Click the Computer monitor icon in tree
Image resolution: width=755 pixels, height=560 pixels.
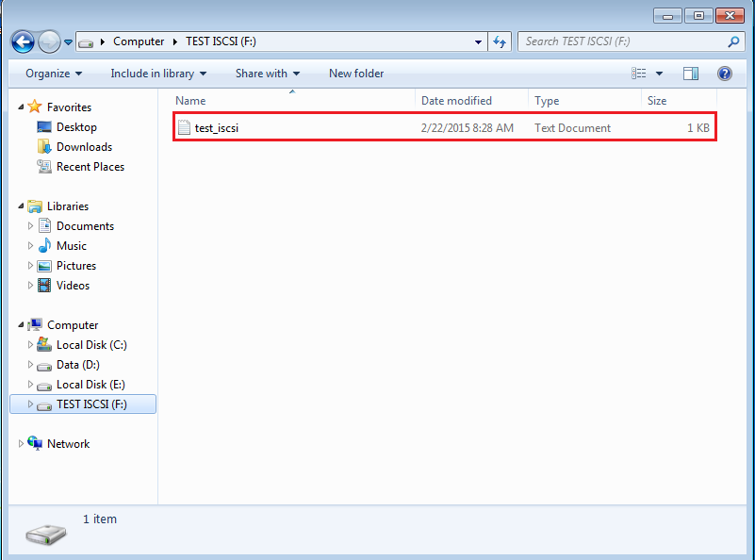click(35, 324)
